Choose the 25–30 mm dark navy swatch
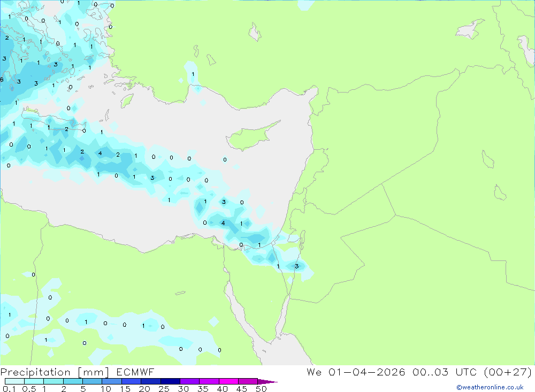Image resolution: width=535 pixels, height=392 pixels. pos(170,381)
